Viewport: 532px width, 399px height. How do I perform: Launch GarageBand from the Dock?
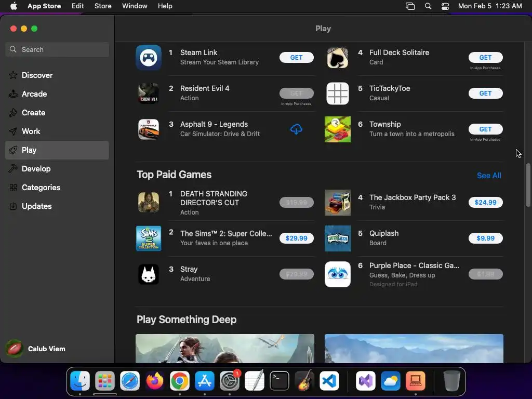[304, 381]
